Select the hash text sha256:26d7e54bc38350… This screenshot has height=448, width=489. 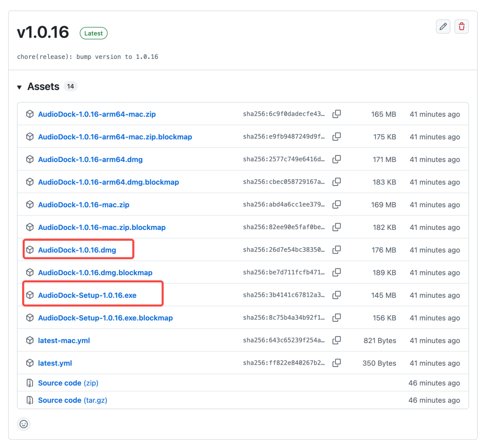pyautogui.click(x=284, y=250)
